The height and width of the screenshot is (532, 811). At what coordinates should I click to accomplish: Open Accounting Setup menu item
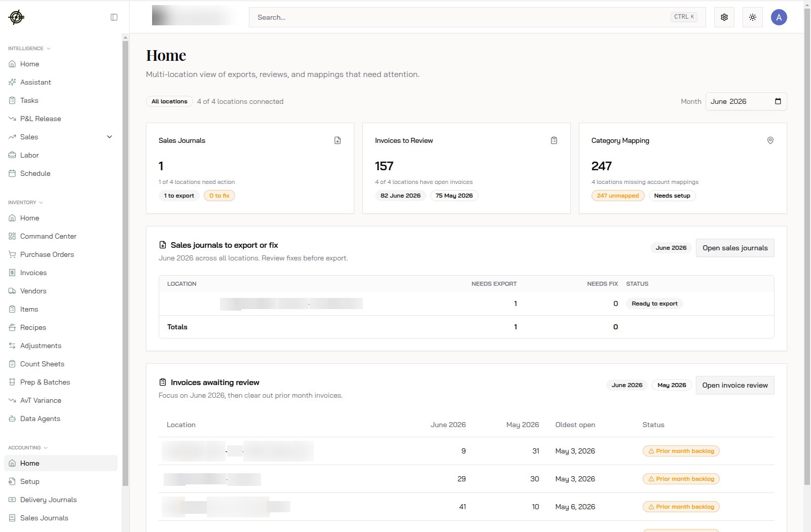pyautogui.click(x=61, y=481)
